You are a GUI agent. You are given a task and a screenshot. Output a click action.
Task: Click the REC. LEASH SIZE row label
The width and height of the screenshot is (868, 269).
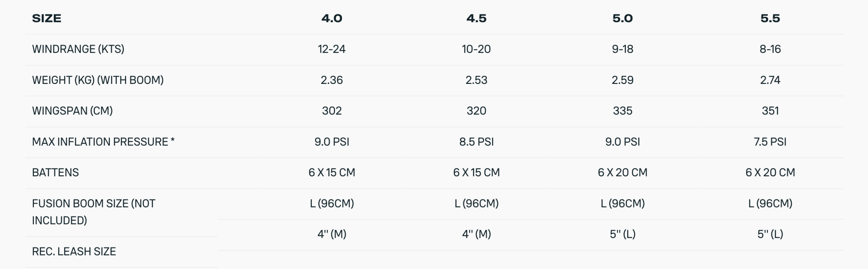74,251
